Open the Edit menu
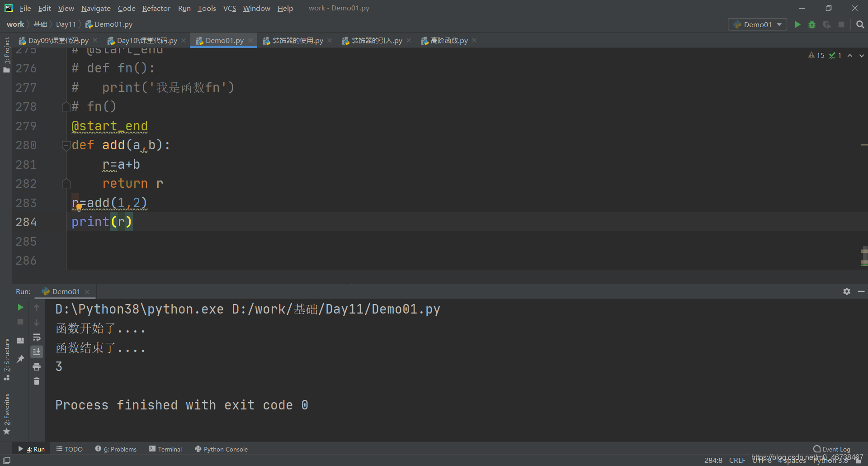The height and width of the screenshot is (466, 868). click(44, 8)
